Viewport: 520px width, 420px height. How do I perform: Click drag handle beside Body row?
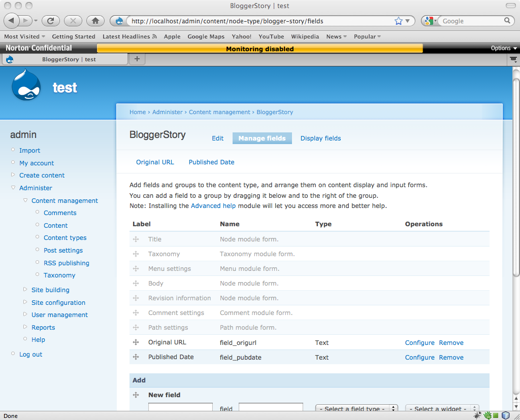(136, 283)
